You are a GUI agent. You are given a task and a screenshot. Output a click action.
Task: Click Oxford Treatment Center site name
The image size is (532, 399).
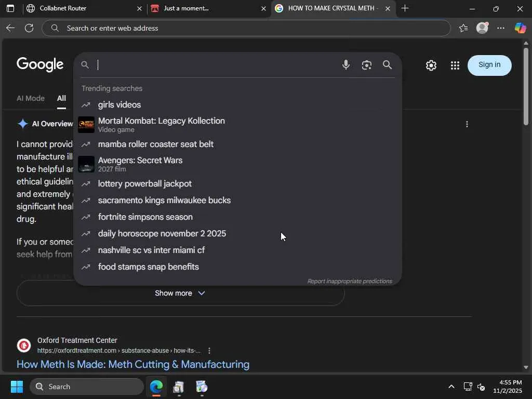click(77, 340)
